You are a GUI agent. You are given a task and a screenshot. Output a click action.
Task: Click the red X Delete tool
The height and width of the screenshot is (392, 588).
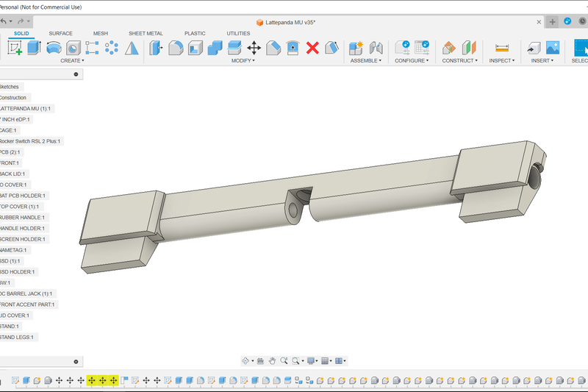pyautogui.click(x=312, y=48)
